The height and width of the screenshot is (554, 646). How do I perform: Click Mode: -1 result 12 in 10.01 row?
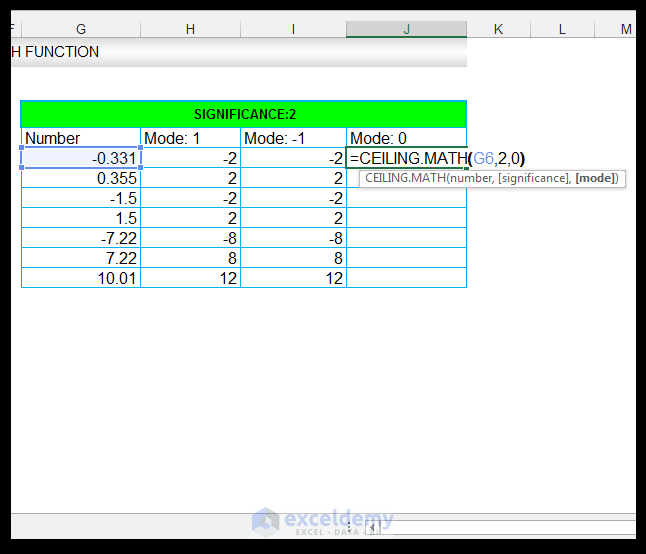[x=293, y=278]
